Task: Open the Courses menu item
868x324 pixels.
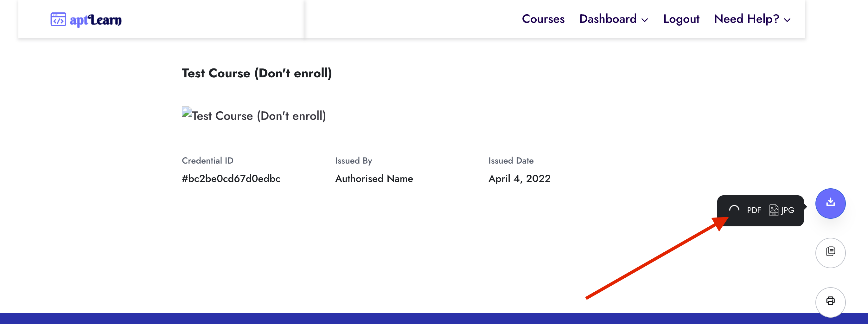Action: (543, 19)
